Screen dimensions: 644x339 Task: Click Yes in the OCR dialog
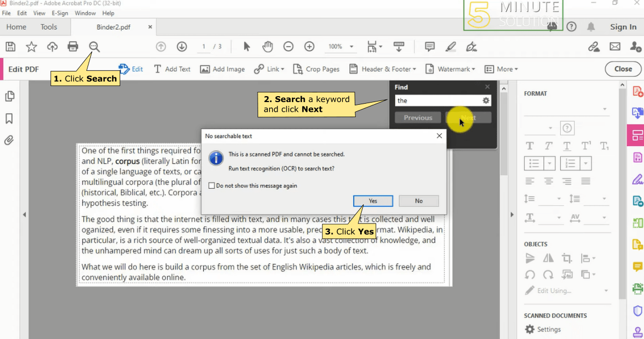pos(373,200)
